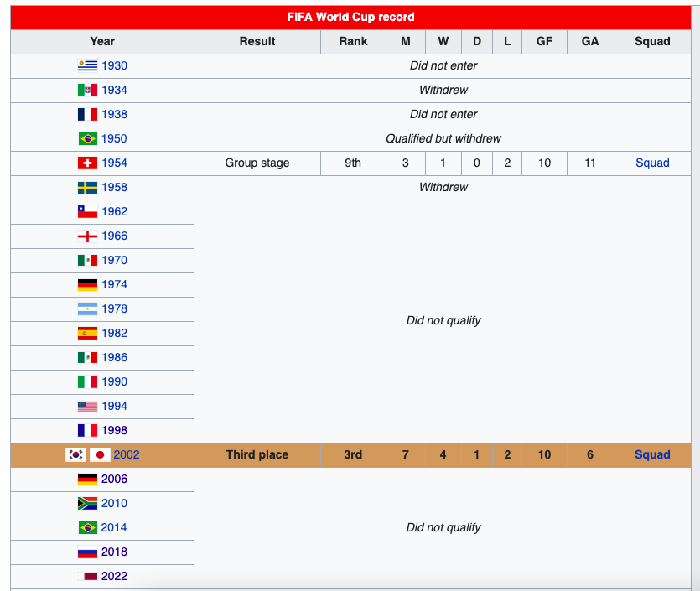This screenshot has width=700, height=591.
Task: Click the Qatar flag beside 2022
Action: coord(87,576)
